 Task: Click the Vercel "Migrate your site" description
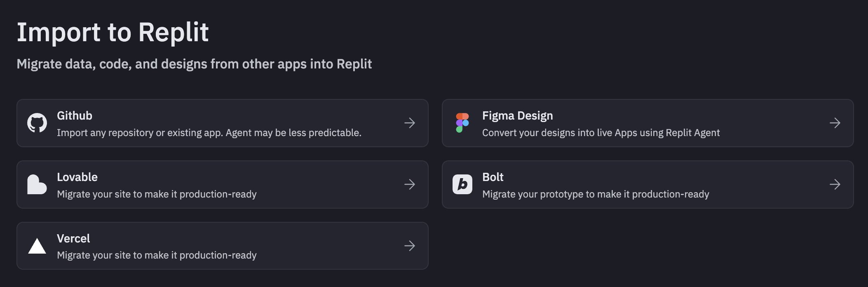pyautogui.click(x=157, y=255)
